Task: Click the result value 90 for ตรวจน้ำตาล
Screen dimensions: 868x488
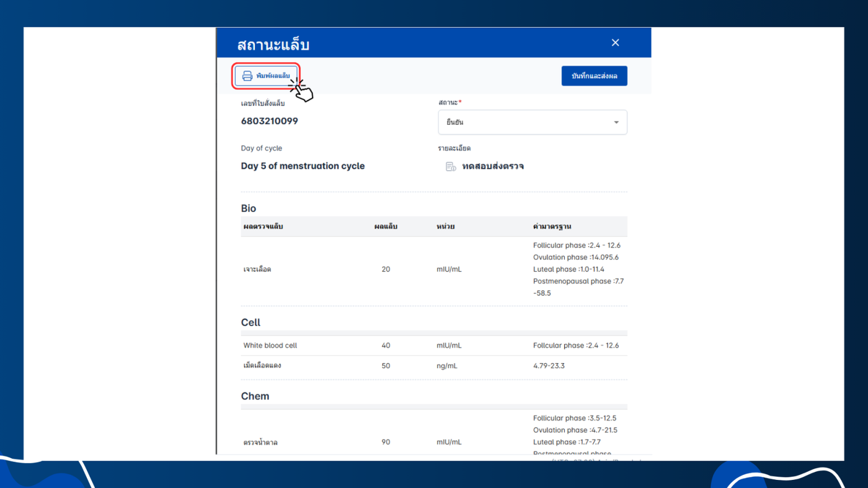Action: tap(386, 443)
